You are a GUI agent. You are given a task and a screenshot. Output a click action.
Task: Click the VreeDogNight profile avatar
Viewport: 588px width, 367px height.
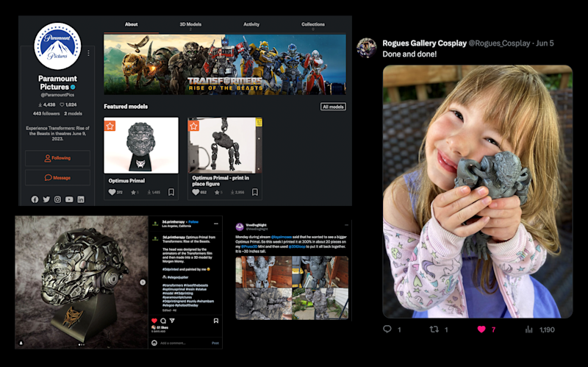coord(240,227)
